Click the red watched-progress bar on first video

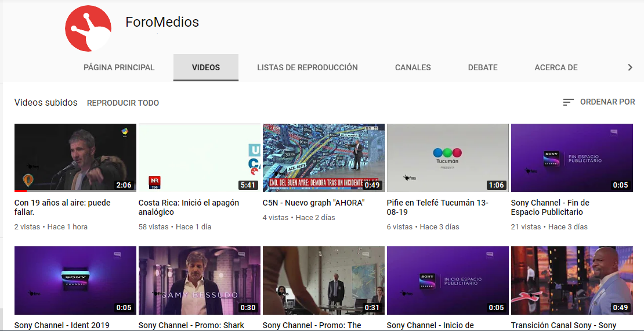pyautogui.click(x=20, y=191)
